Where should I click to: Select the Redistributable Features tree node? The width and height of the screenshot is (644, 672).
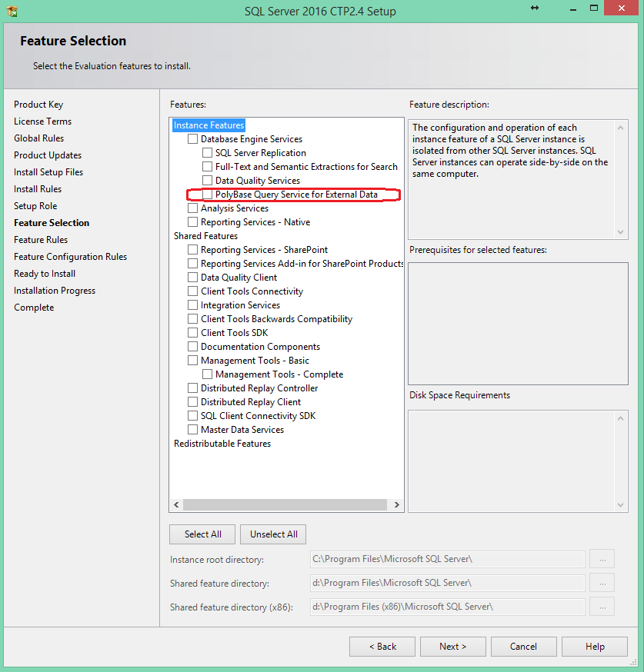pyautogui.click(x=222, y=444)
